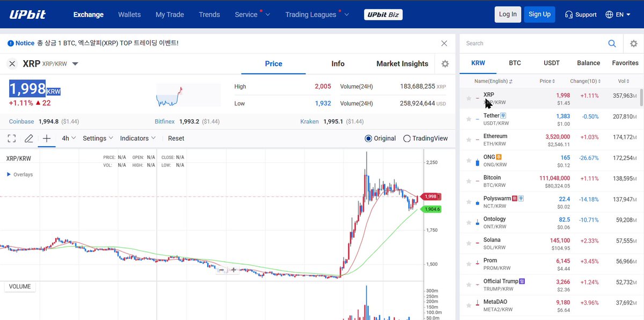The width and height of the screenshot is (644, 320).
Task: Toggle fullscreen chart mode
Action: point(11,139)
